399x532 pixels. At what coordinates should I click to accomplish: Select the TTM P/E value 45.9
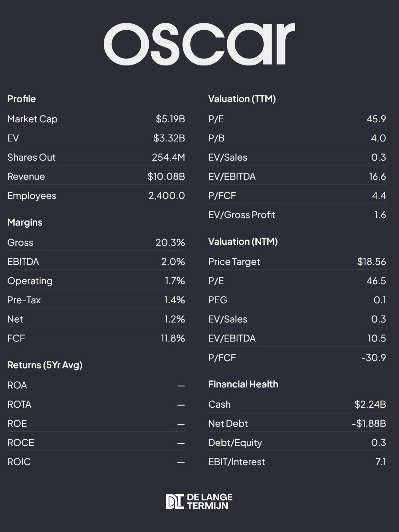[x=376, y=119]
